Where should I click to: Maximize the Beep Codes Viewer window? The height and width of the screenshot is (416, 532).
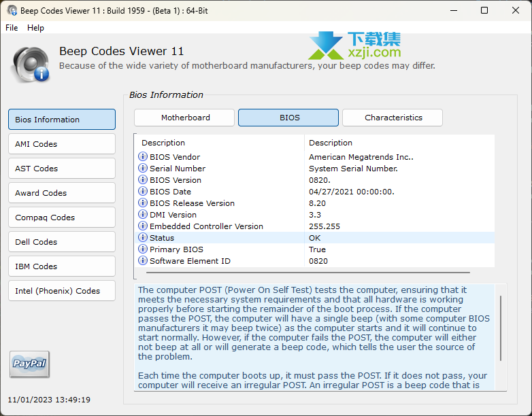(484, 10)
